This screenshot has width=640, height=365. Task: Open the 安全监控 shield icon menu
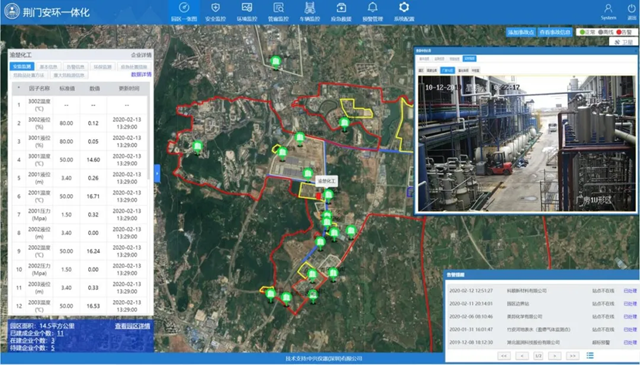click(x=215, y=12)
